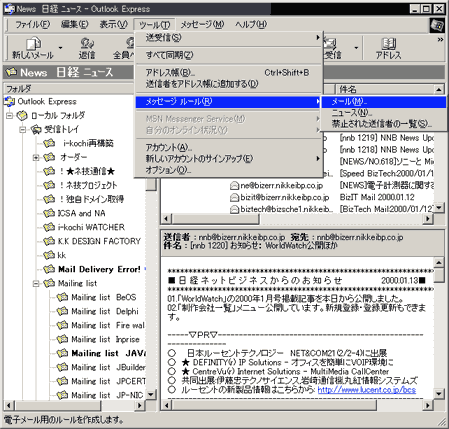The width and height of the screenshot is (449, 429).
Task: Open dropdown arrow next to 新しいメール
Action: 60,48
